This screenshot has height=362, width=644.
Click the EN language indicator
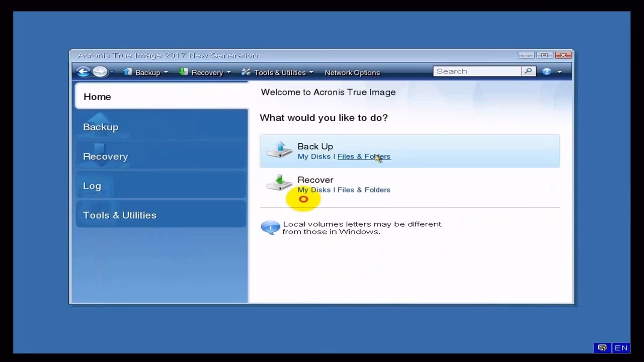(x=621, y=347)
